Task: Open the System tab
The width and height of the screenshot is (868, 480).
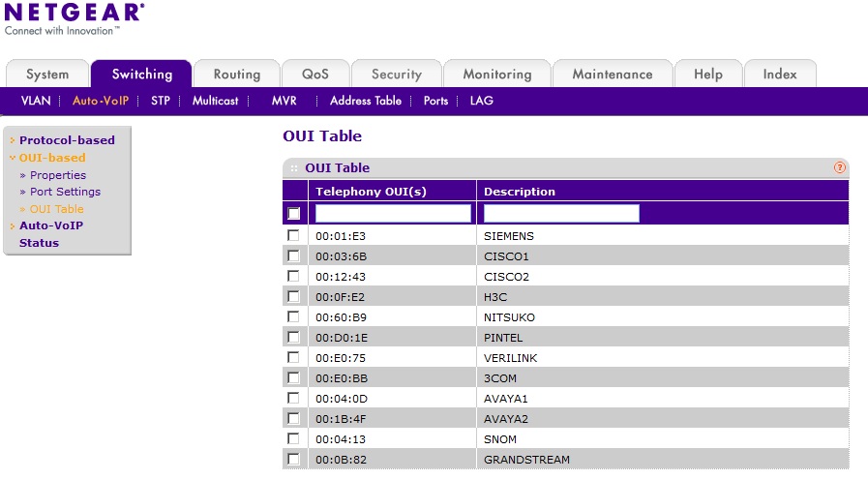Action: click(x=47, y=75)
